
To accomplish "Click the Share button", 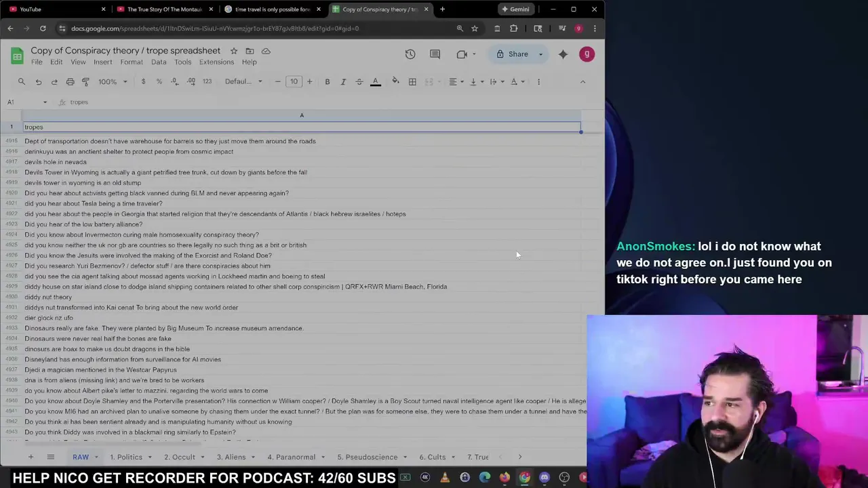I will tap(512, 54).
